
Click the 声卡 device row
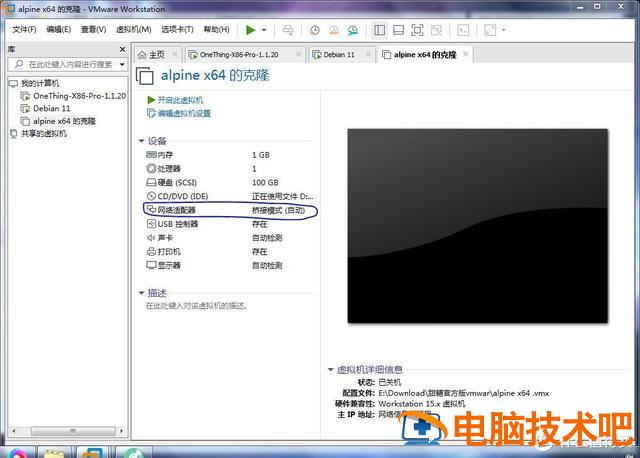(231, 238)
